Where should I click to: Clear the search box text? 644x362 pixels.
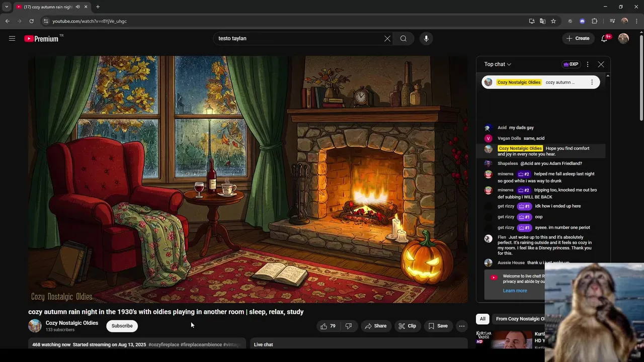pyautogui.click(x=387, y=38)
